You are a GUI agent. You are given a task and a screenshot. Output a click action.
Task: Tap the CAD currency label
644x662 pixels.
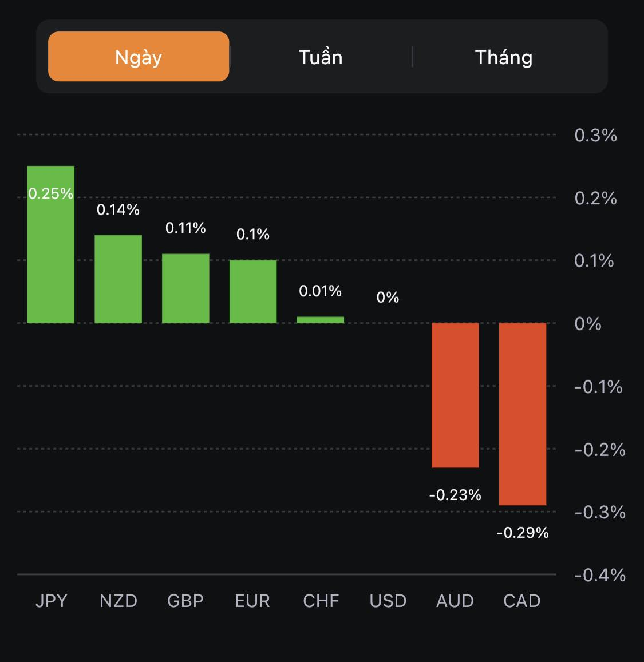click(522, 601)
